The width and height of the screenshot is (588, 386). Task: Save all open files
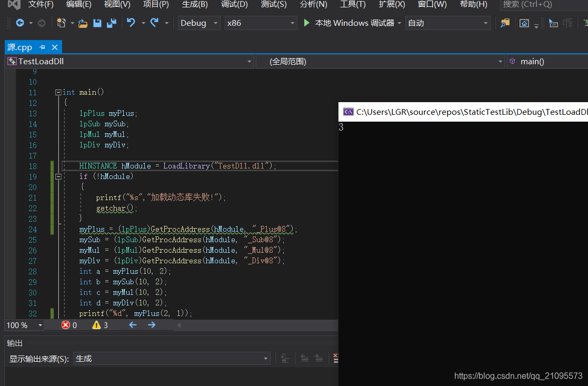point(112,23)
